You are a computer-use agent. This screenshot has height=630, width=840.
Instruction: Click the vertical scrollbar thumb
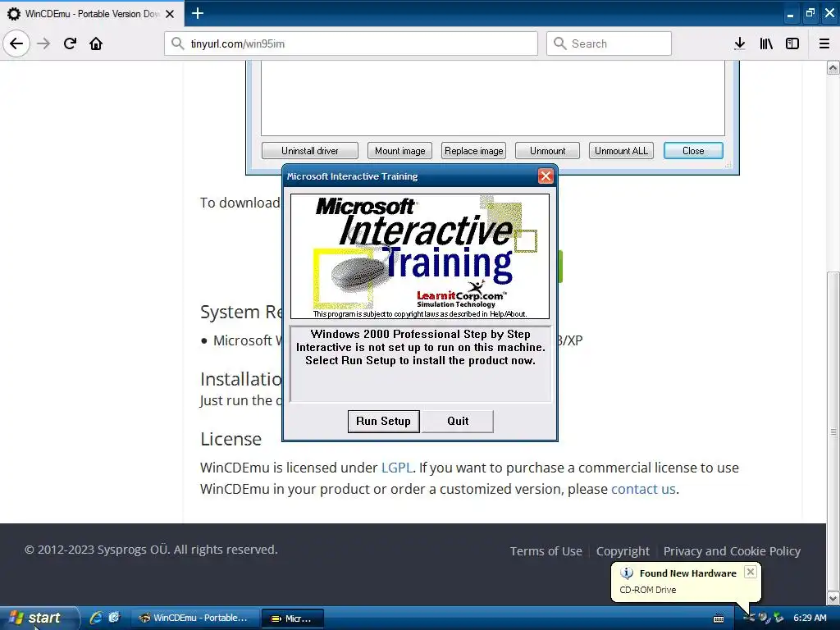click(833, 431)
